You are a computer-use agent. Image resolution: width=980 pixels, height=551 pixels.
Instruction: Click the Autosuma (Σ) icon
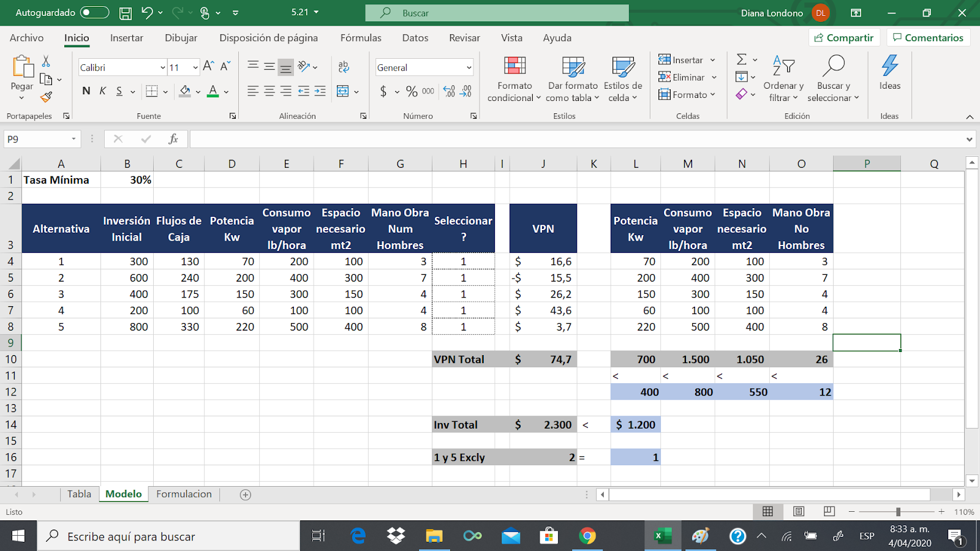(x=742, y=59)
